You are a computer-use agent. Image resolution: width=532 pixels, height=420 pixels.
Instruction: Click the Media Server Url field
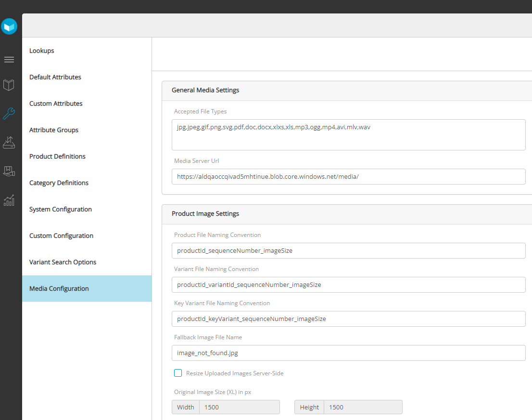(348, 176)
